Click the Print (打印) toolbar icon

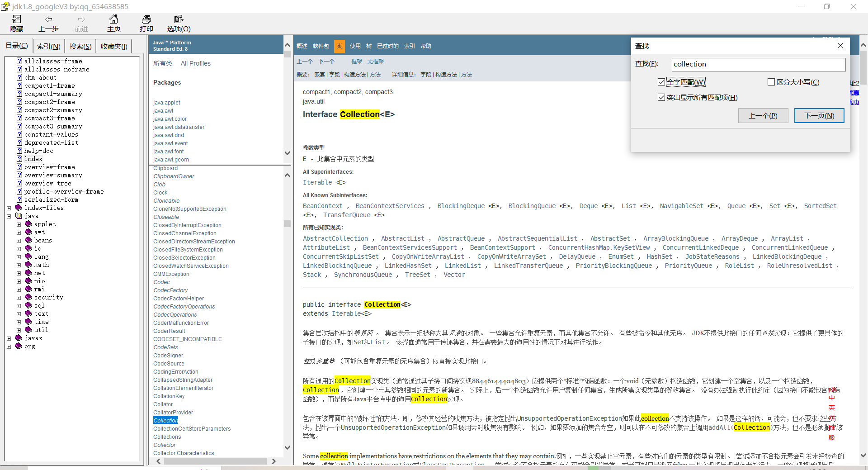pos(146,19)
